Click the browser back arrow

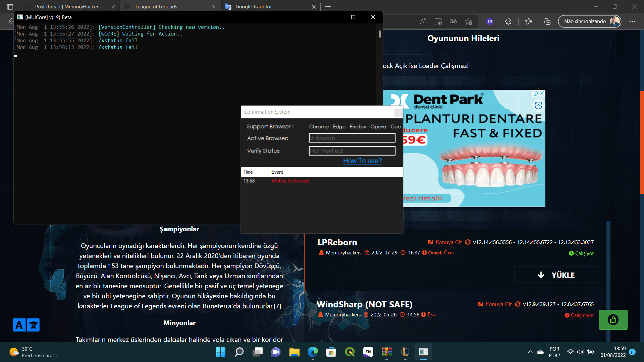tap(11, 21)
